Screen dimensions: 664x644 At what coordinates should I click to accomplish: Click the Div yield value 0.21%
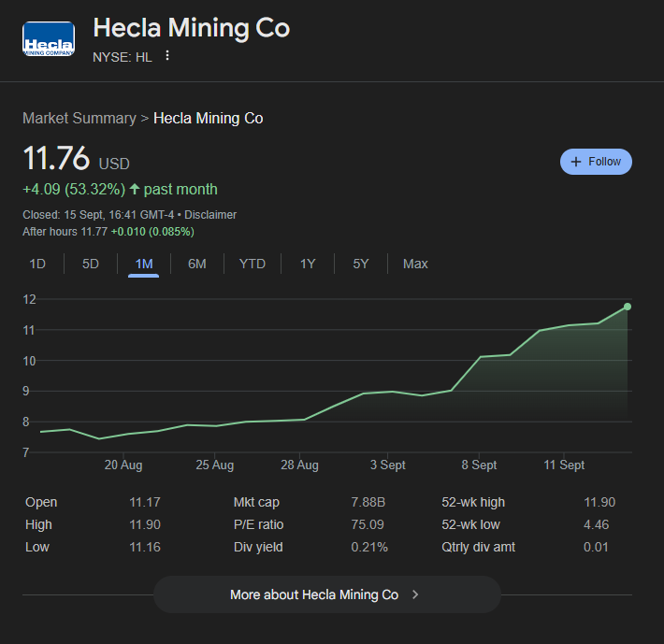pyautogui.click(x=369, y=547)
